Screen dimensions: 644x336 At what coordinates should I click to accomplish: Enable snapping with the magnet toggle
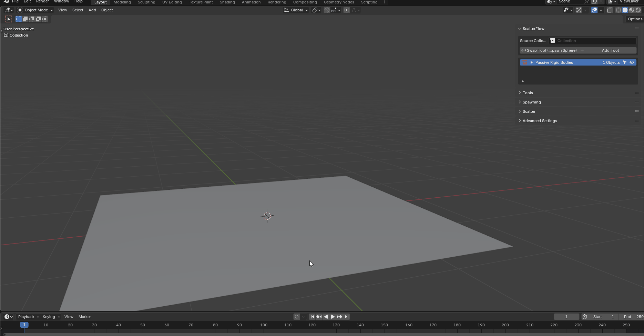327,10
